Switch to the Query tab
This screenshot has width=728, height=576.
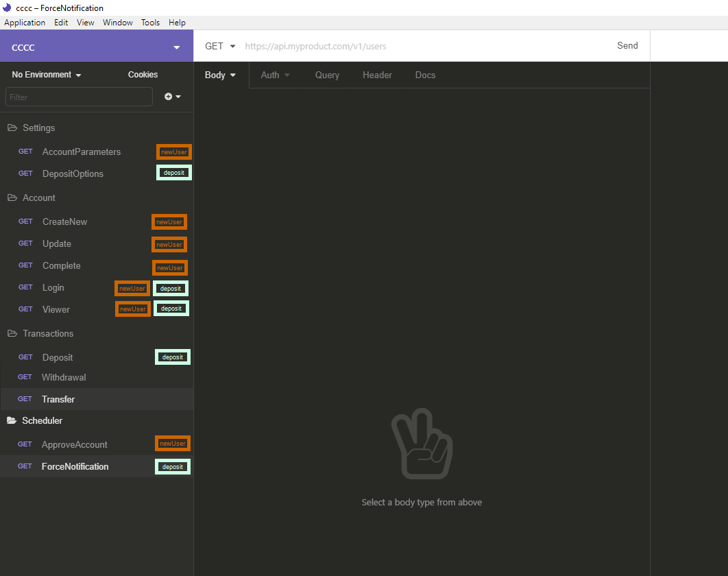(x=327, y=75)
